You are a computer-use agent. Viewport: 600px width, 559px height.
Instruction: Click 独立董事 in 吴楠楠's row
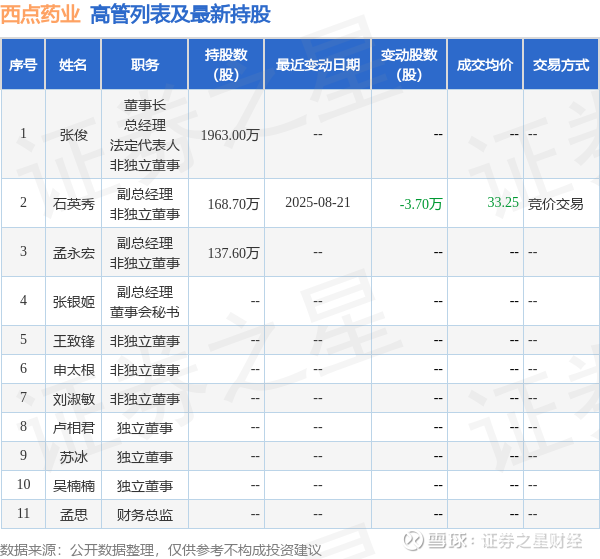pos(145,486)
